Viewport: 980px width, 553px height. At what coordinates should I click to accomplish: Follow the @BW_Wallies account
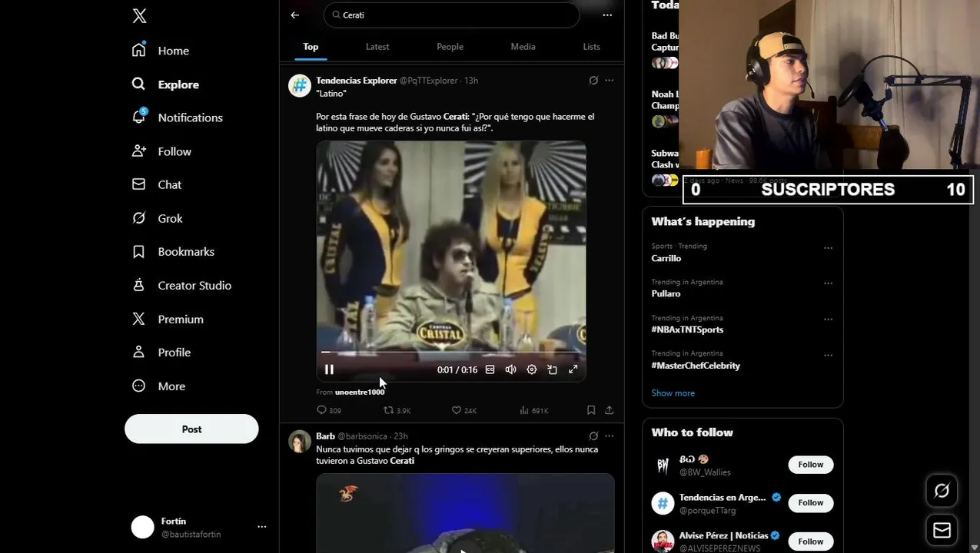tap(810, 465)
